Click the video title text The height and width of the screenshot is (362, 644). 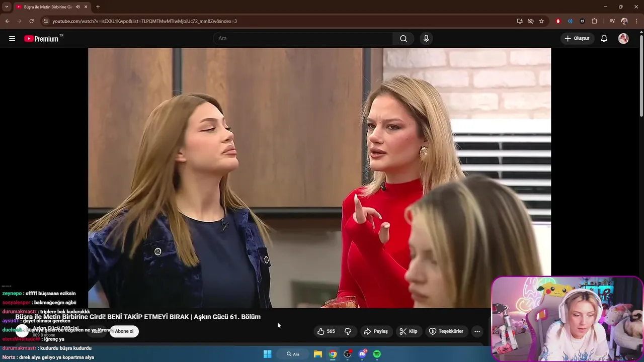click(138, 317)
